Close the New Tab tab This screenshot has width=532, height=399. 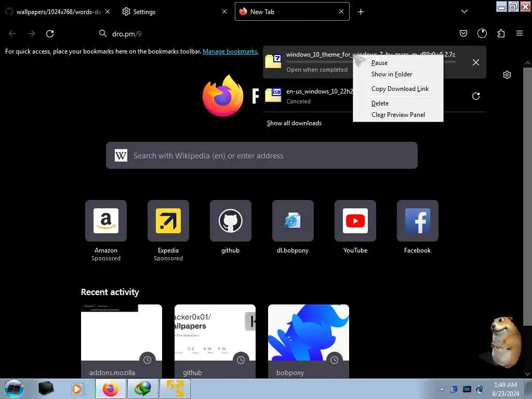[x=341, y=11]
